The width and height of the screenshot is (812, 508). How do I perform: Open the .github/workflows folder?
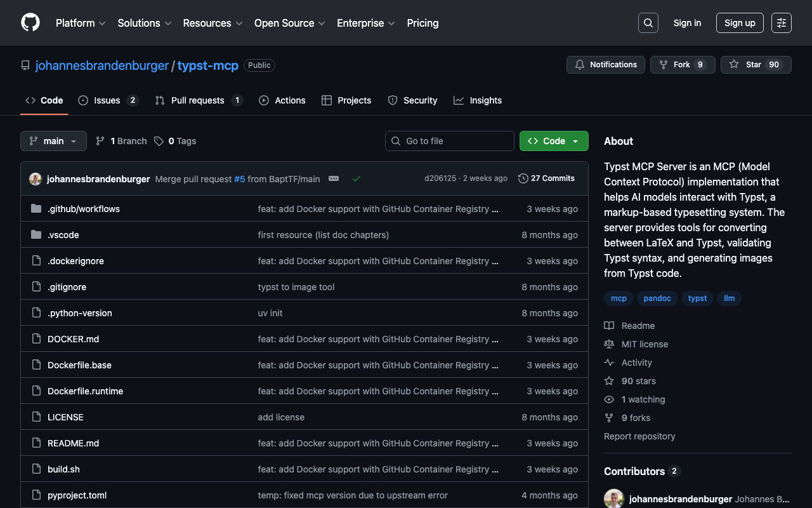click(x=84, y=209)
